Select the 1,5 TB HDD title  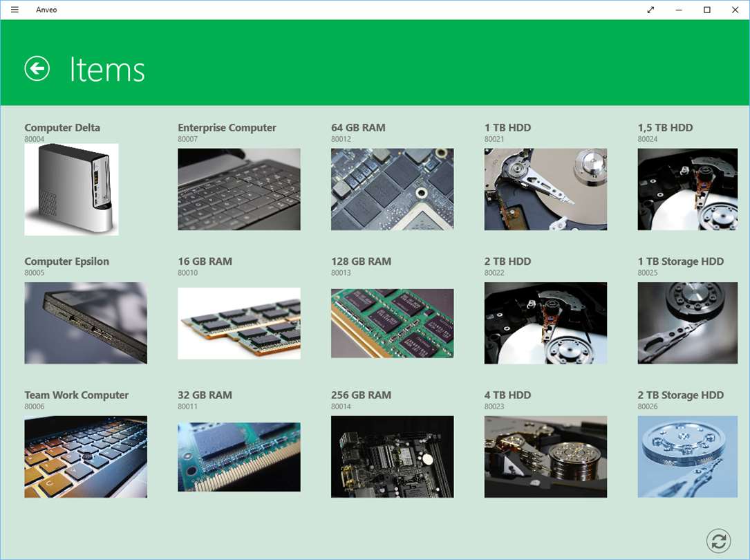point(666,128)
